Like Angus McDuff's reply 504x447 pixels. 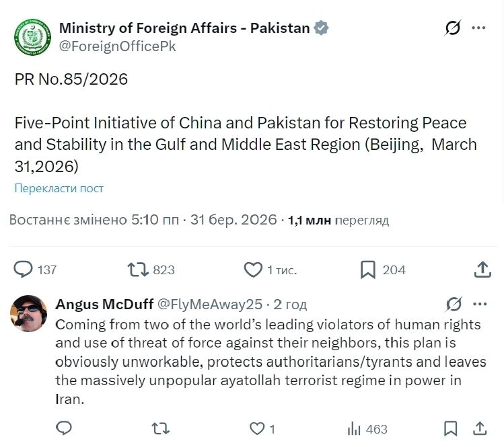coord(257,428)
